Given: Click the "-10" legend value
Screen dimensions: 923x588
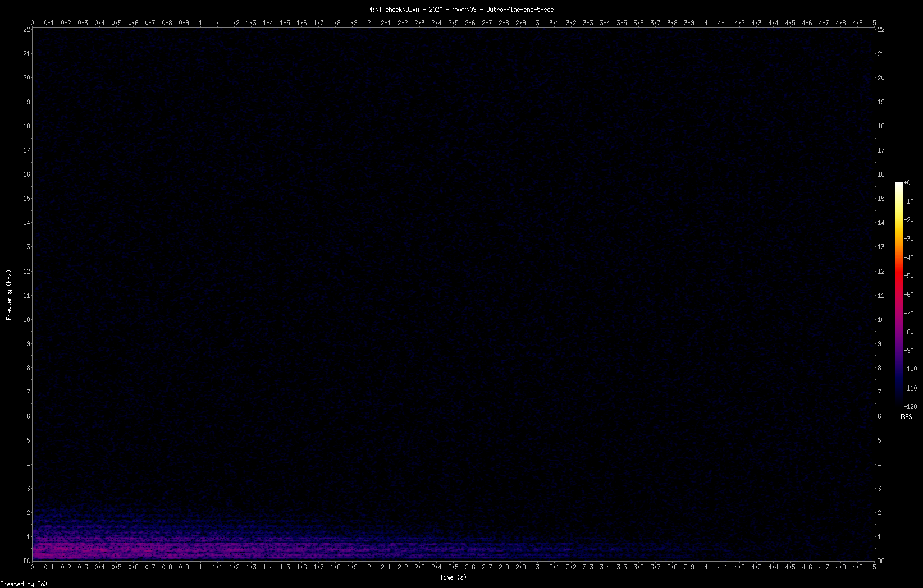Looking at the screenshot, I should tap(909, 201).
